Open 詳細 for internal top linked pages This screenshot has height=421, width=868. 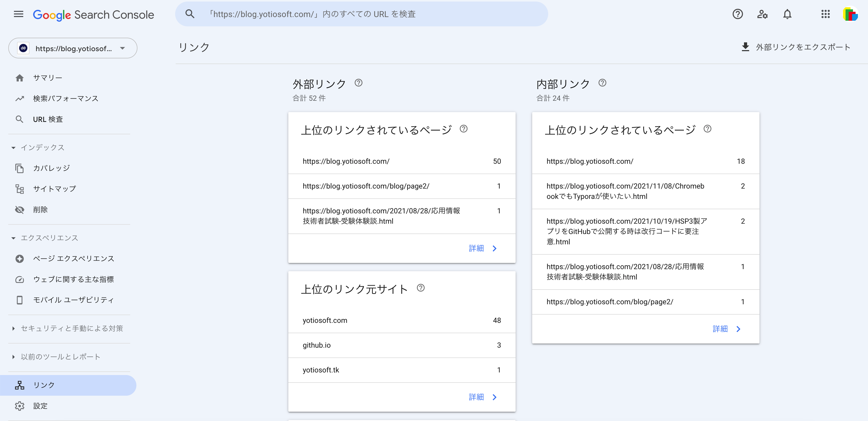727,329
